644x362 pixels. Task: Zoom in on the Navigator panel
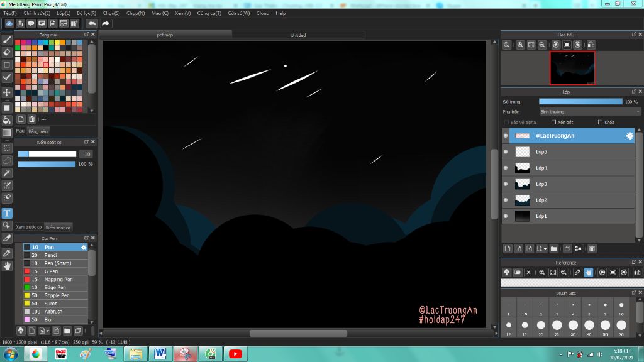tap(520, 45)
